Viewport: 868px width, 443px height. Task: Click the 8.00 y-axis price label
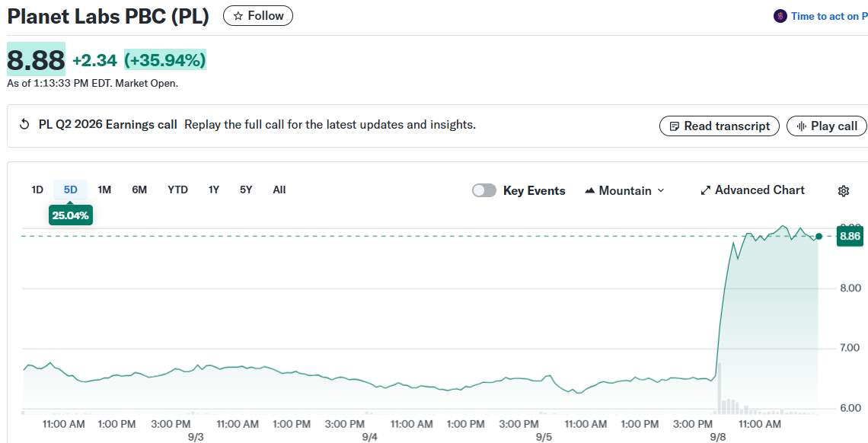(x=850, y=288)
